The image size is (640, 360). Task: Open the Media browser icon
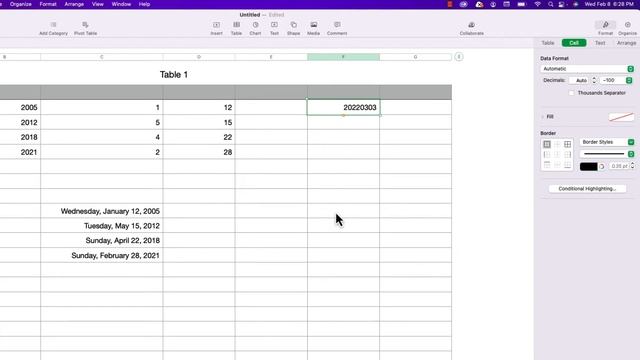pyautogui.click(x=313, y=25)
